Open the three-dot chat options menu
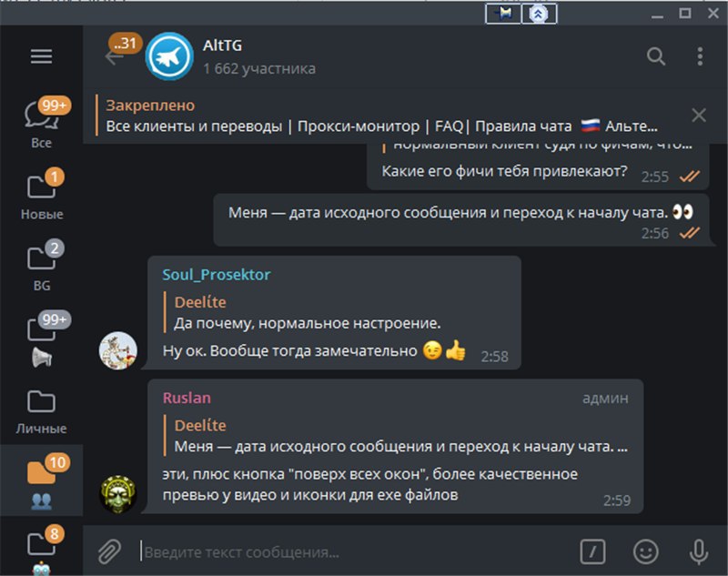This screenshot has height=576, width=728. [x=700, y=56]
